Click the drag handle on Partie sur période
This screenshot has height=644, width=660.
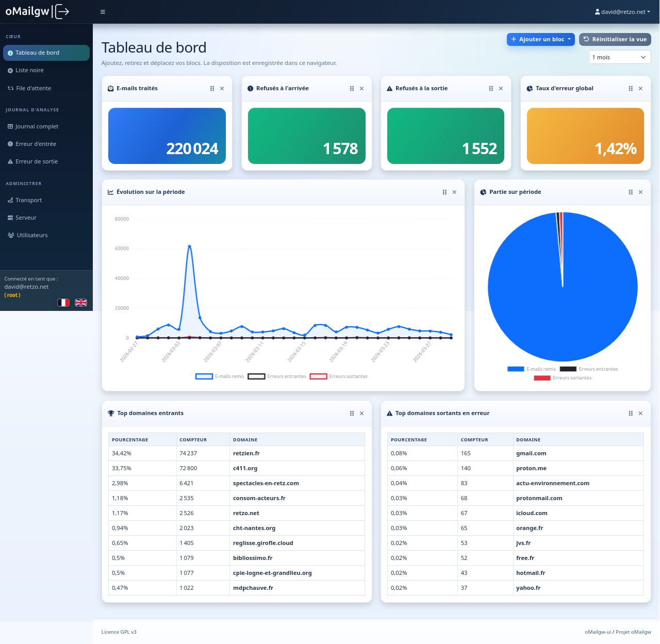coord(631,192)
